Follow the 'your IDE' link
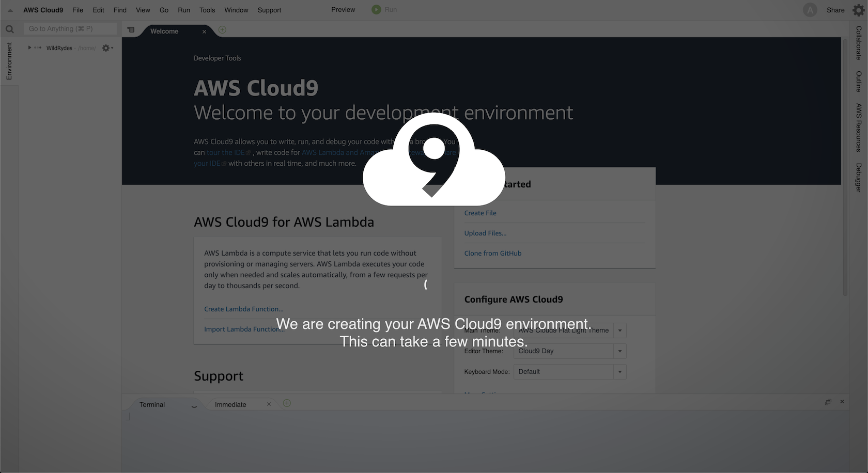Image resolution: width=868 pixels, height=473 pixels. click(x=210, y=163)
